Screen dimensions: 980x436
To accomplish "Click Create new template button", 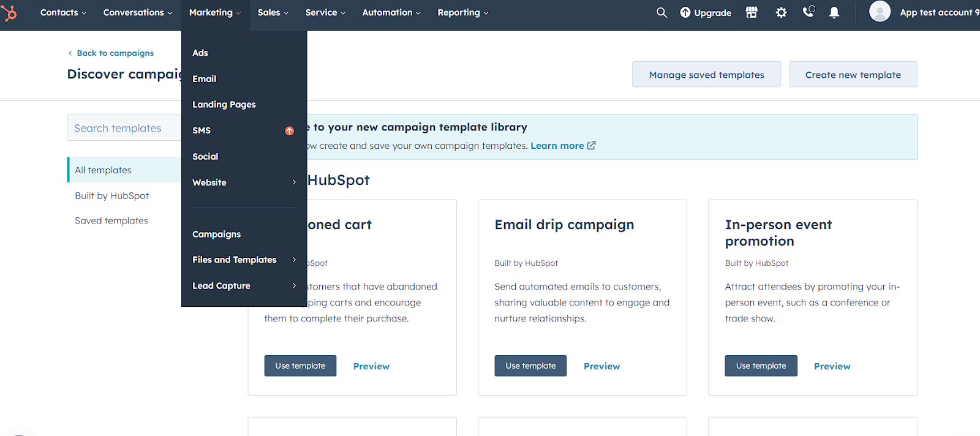I will click(x=853, y=75).
